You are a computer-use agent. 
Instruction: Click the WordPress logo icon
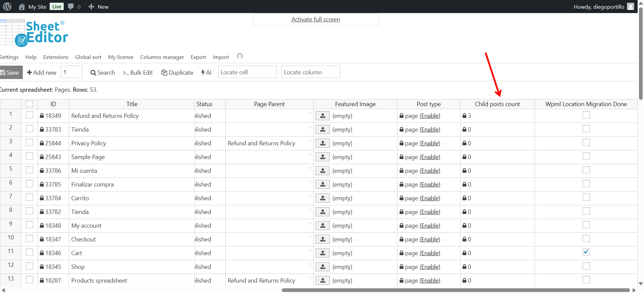pos(7,7)
